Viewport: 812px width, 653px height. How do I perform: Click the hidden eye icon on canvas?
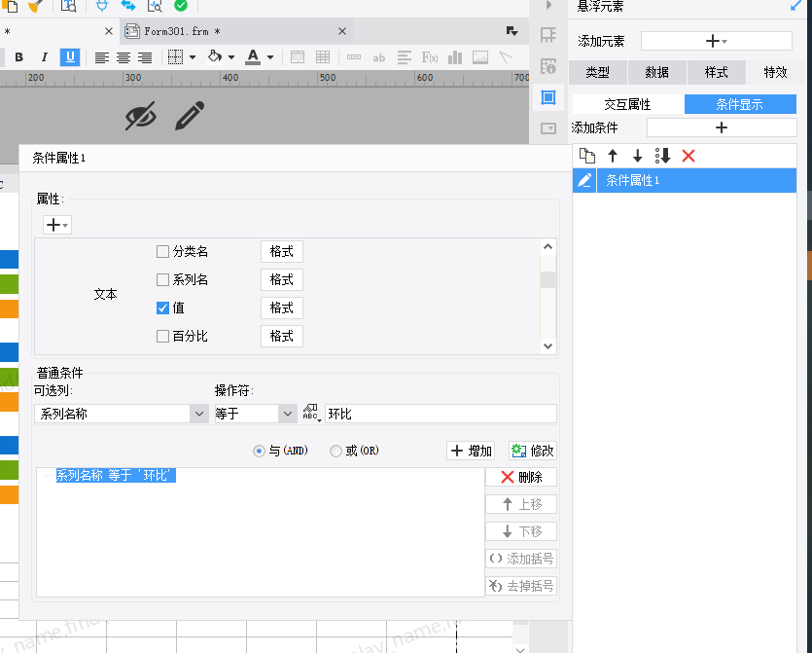click(141, 116)
